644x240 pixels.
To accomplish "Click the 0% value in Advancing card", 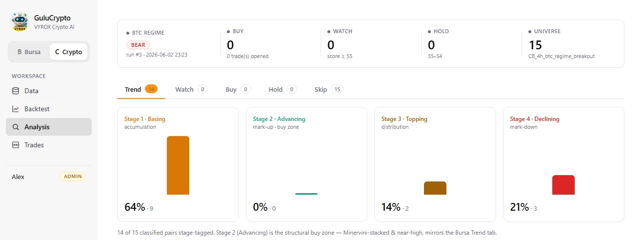I will [260, 207].
